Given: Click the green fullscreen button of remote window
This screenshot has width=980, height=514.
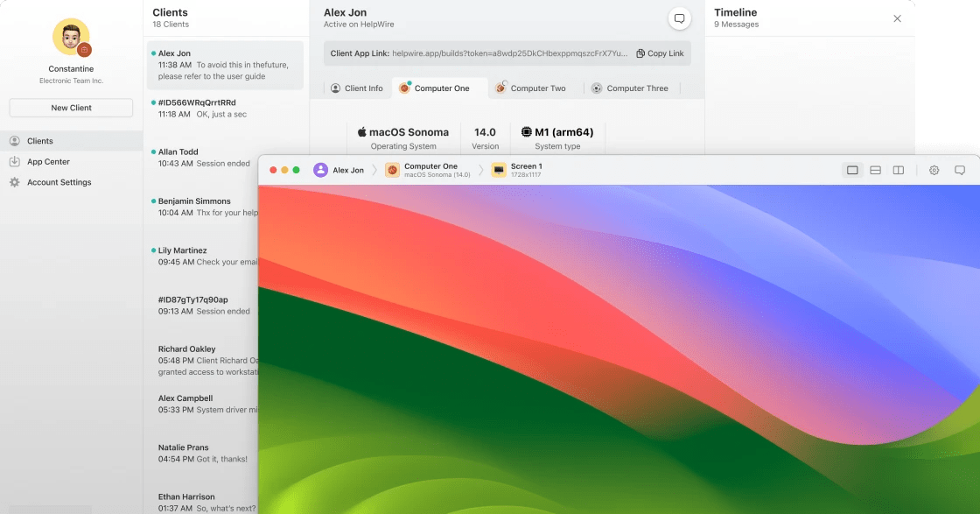Looking at the screenshot, I should [x=297, y=170].
